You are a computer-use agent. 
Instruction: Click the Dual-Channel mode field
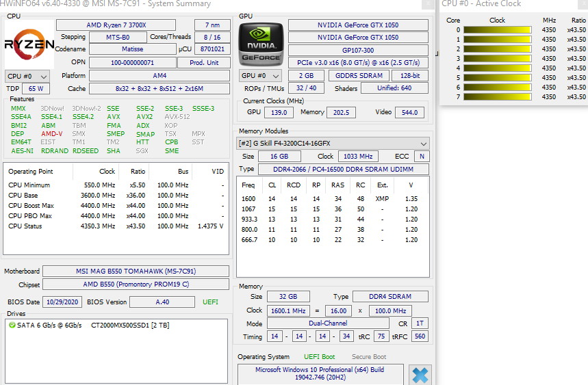(328, 323)
